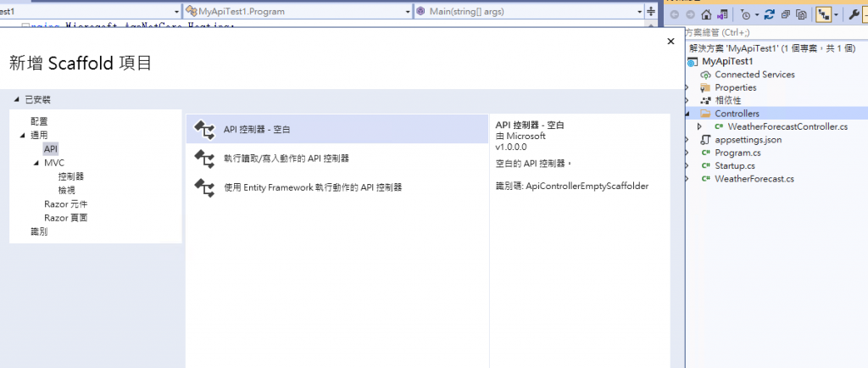
Task: Select Startup.cs in Solution Explorer
Action: point(735,165)
